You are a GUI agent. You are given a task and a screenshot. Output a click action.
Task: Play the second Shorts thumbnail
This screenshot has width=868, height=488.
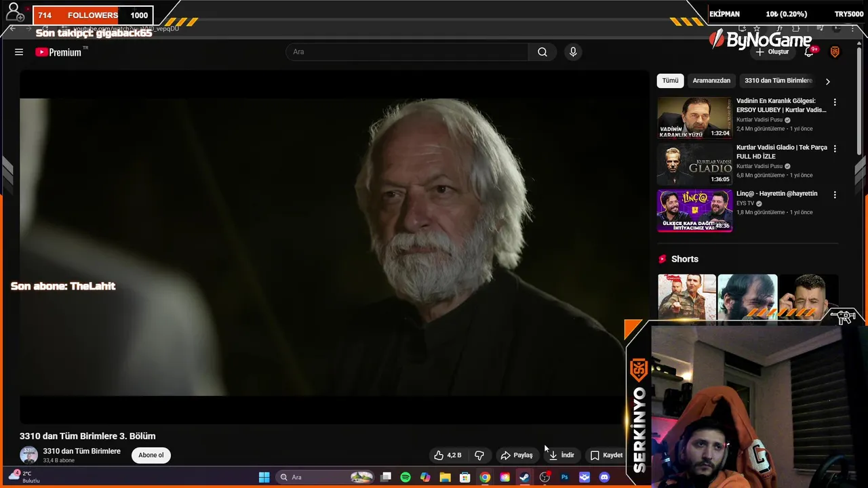click(x=747, y=297)
